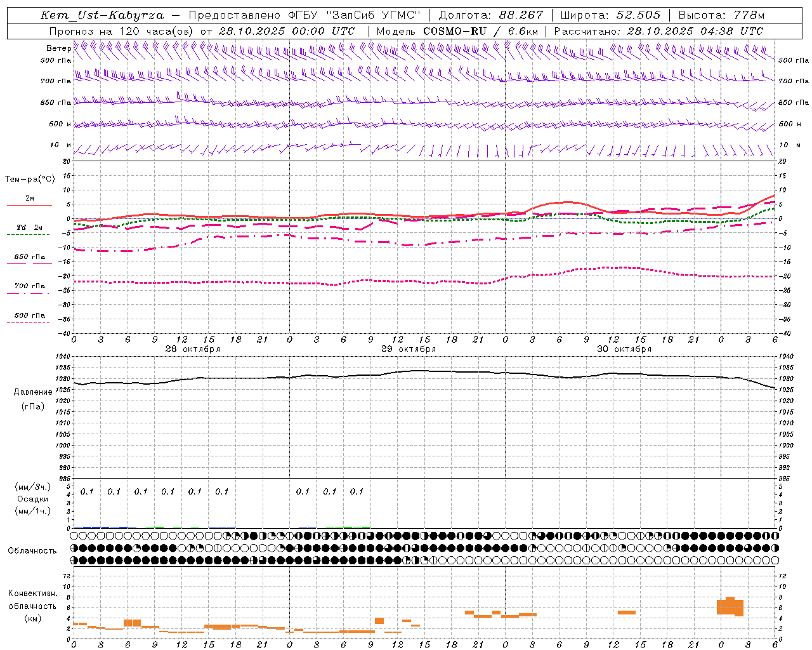Select the provider text ФГБУ "ЗапСиб УГМС"

point(354,15)
